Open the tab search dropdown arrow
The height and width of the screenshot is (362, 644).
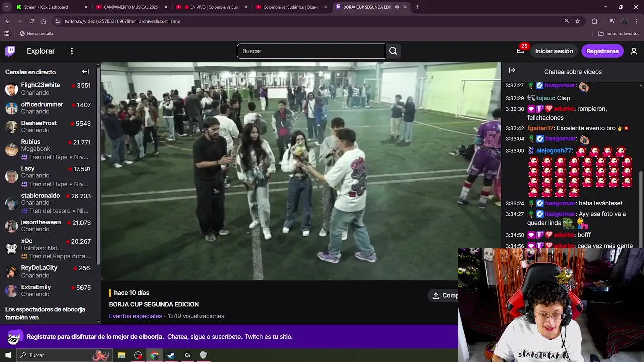tap(6, 7)
